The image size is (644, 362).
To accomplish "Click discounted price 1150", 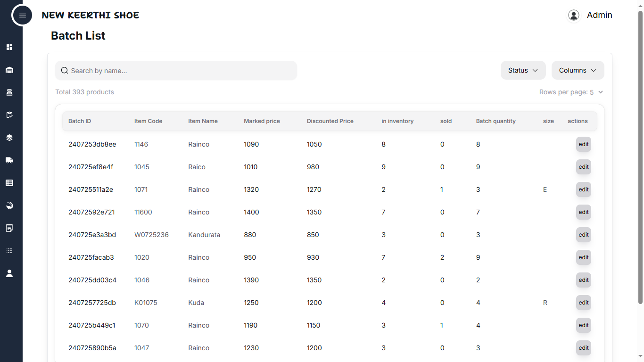I will point(314,325).
